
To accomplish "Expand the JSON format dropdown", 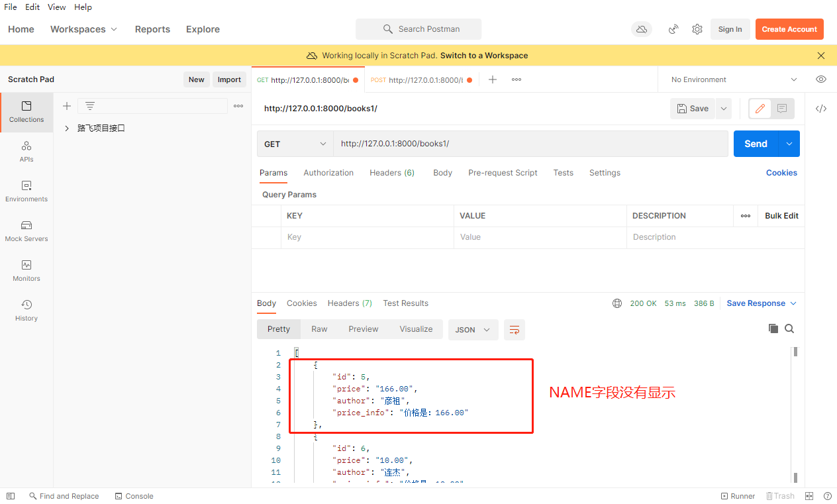I will point(473,330).
